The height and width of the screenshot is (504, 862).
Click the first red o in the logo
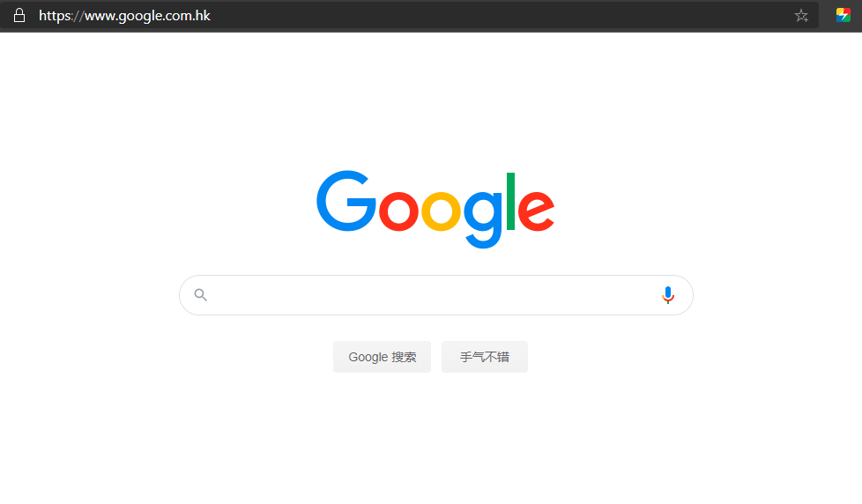tap(398, 211)
